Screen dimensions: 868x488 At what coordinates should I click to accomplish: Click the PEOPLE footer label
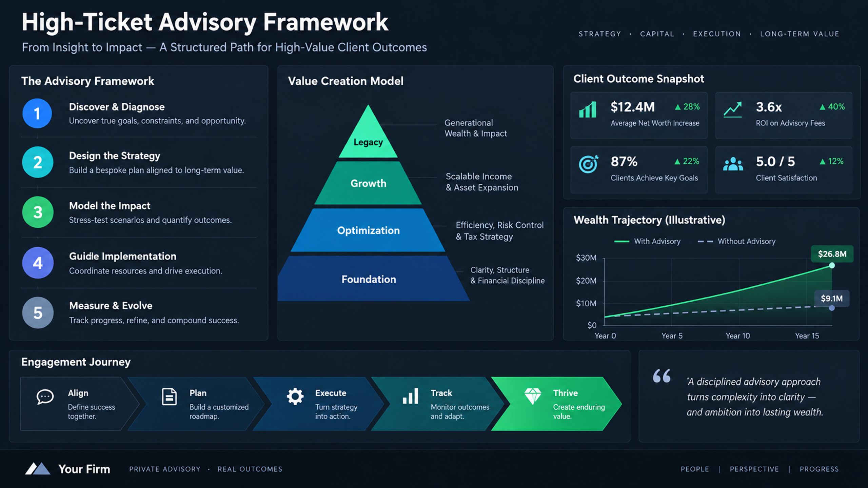[x=695, y=469]
